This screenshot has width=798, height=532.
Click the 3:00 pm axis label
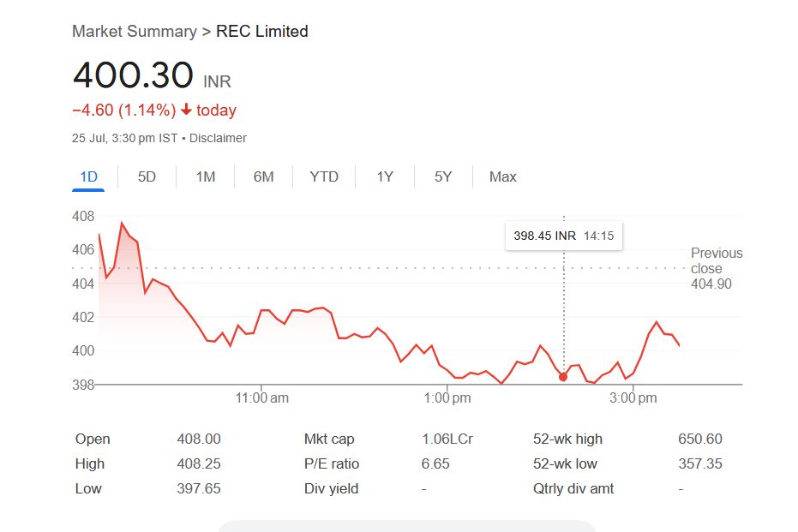pyautogui.click(x=633, y=398)
